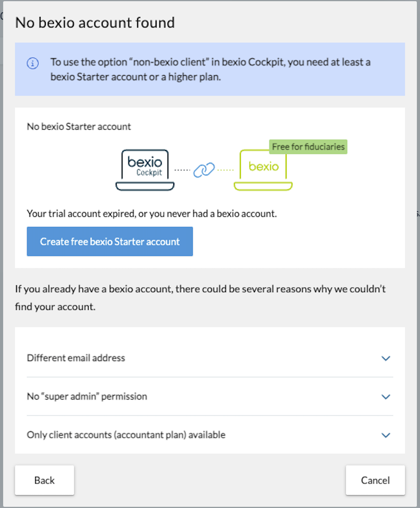Click the trial account expired message text
This screenshot has height=508, width=420.
click(x=151, y=214)
